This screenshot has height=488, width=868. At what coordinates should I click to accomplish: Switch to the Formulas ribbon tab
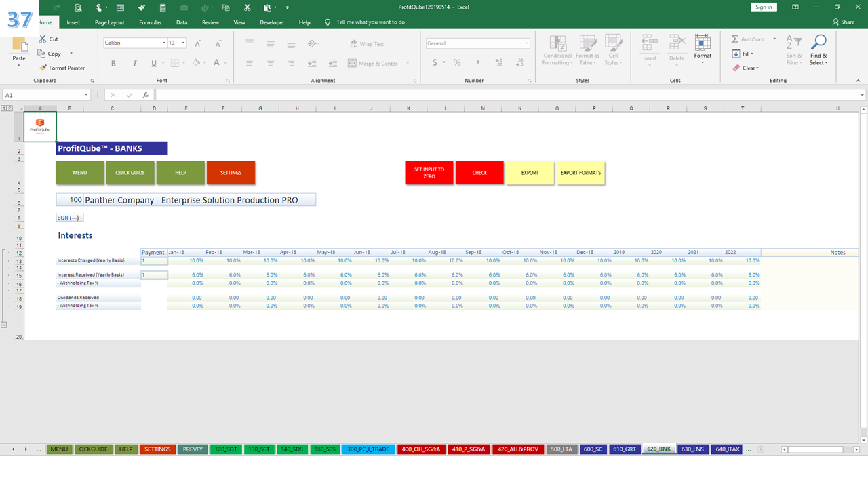pos(150,22)
